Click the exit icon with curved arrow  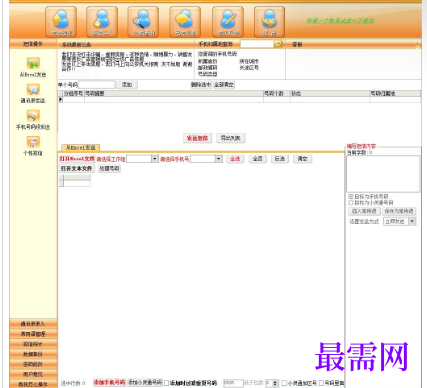tap(270, 22)
